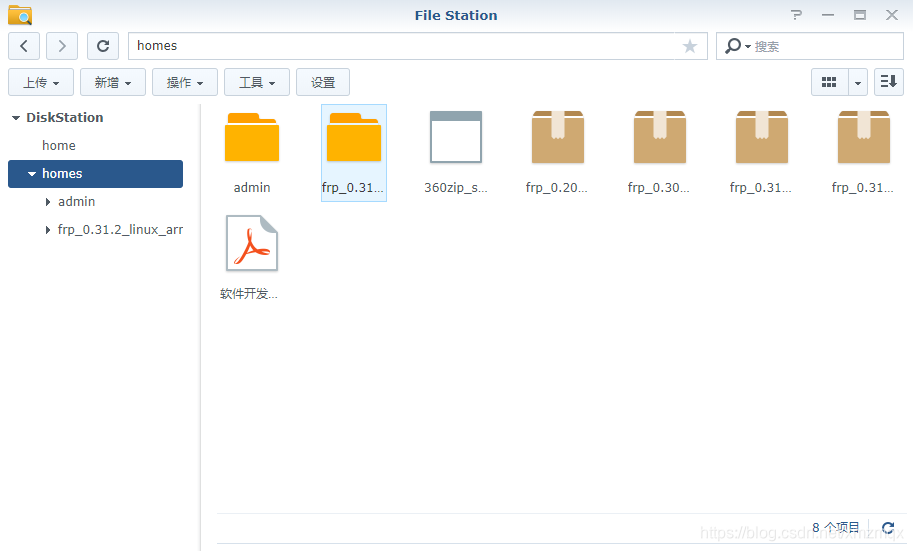The height and width of the screenshot is (551, 913).
Task: Click the 软件开发... file name label
Action: (x=249, y=294)
